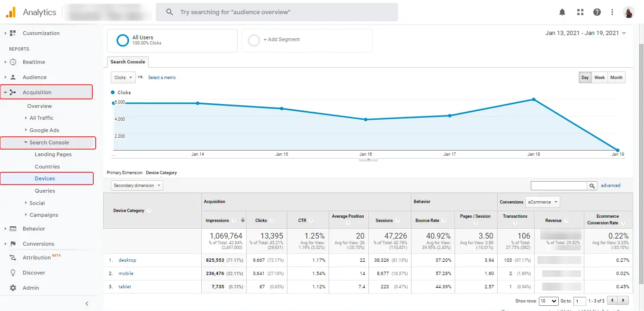Click the Go to page input field
The image size is (644, 311).
coord(580,301)
